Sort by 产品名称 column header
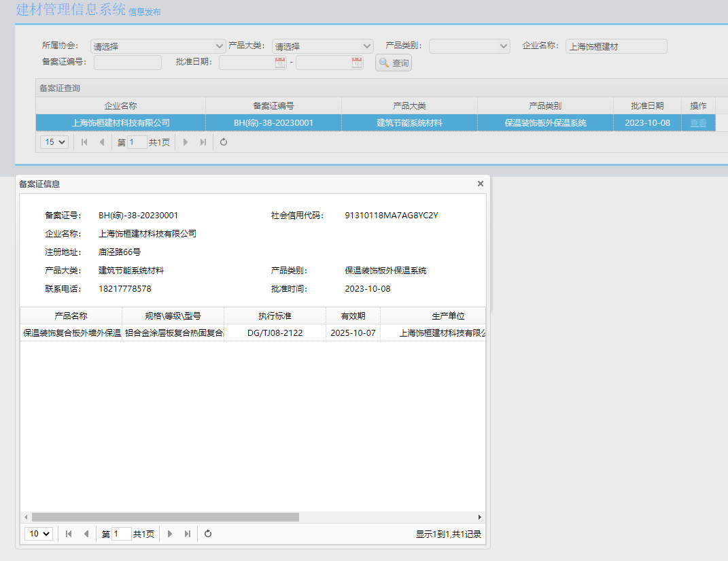 pos(71,316)
